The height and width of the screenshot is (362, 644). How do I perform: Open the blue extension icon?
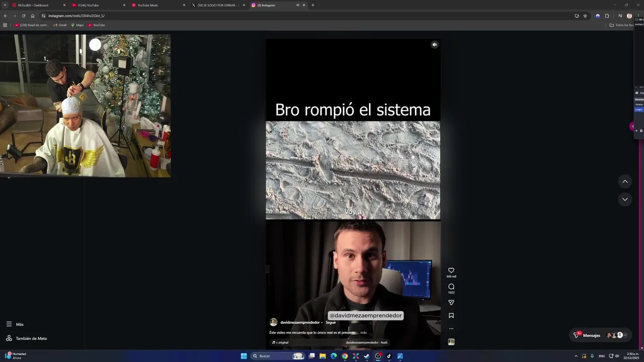(598, 16)
